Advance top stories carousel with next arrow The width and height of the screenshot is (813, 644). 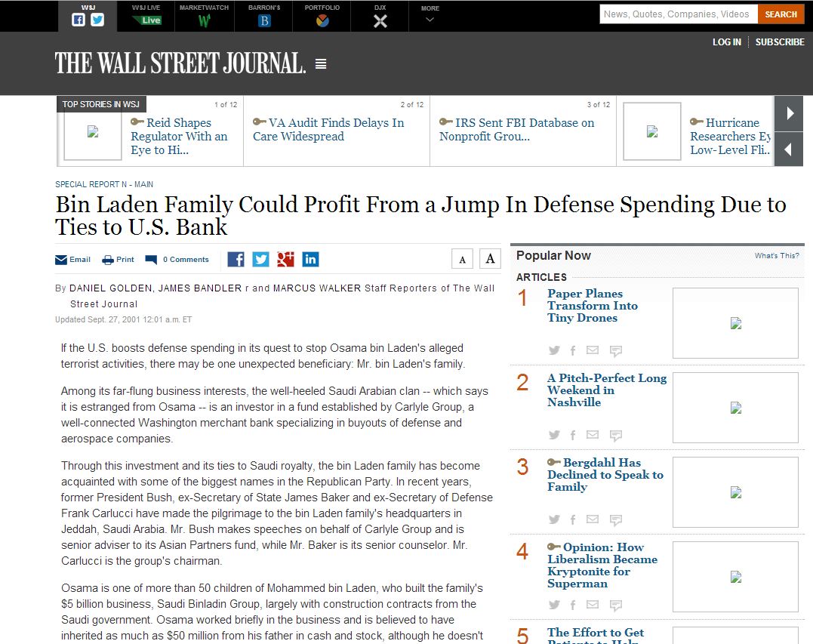(789, 113)
